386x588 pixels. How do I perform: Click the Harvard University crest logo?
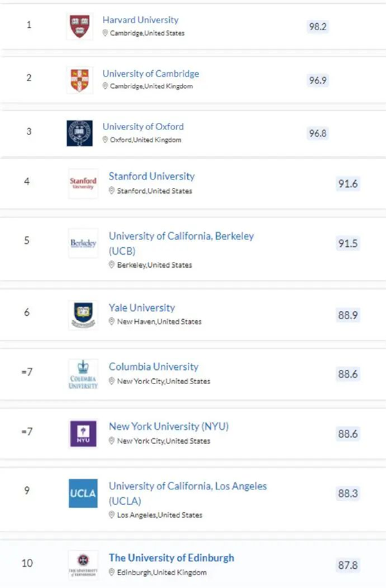80,26
